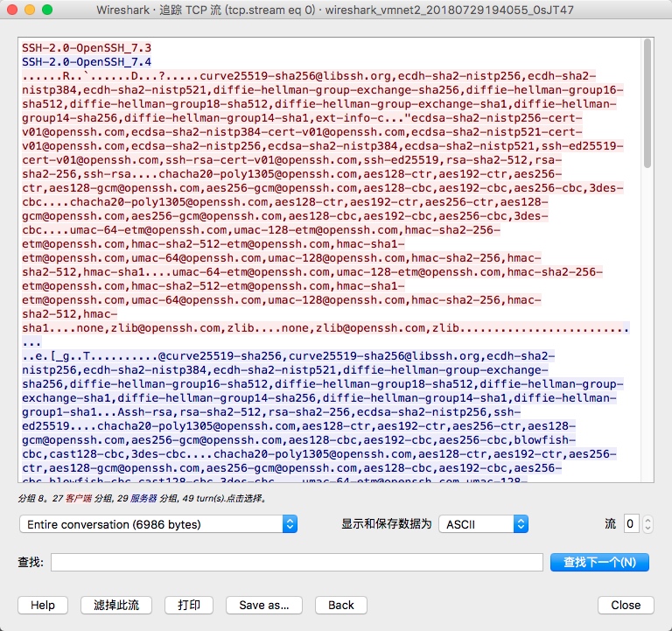
Task: Click the stream number field showing 0
Action: (x=631, y=524)
